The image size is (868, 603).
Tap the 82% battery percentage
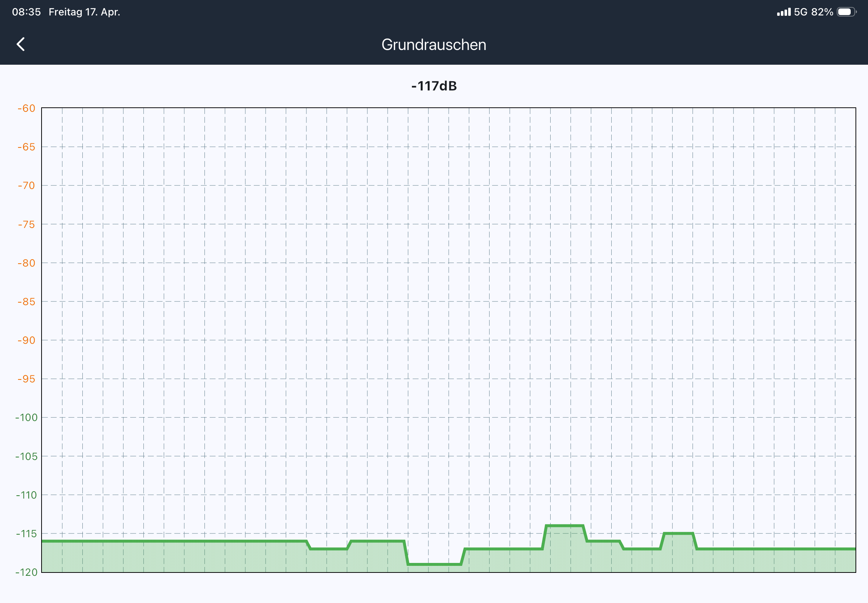click(822, 12)
